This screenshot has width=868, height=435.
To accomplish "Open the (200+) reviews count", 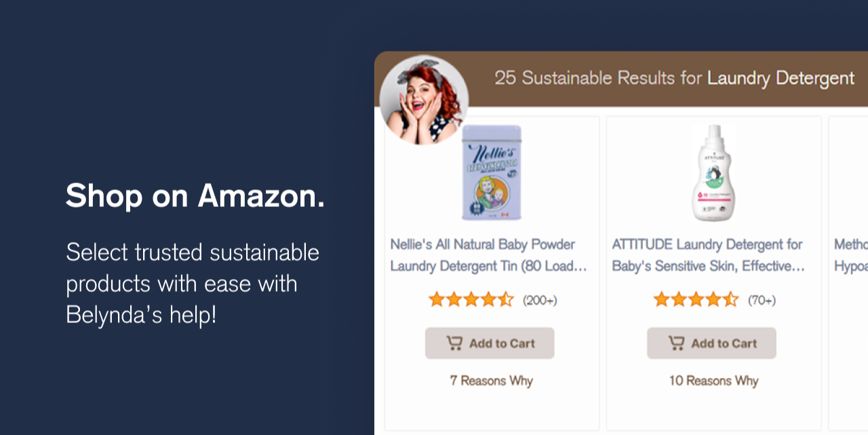I will click(540, 300).
